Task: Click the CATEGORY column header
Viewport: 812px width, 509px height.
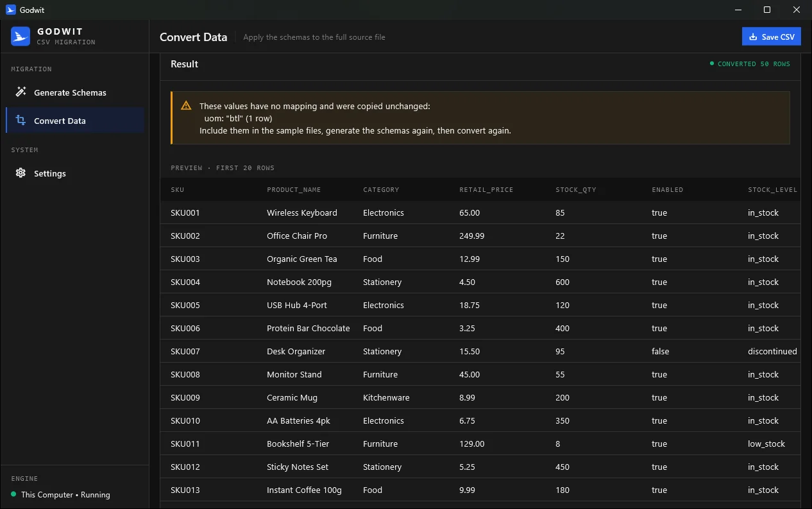Action: click(381, 190)
